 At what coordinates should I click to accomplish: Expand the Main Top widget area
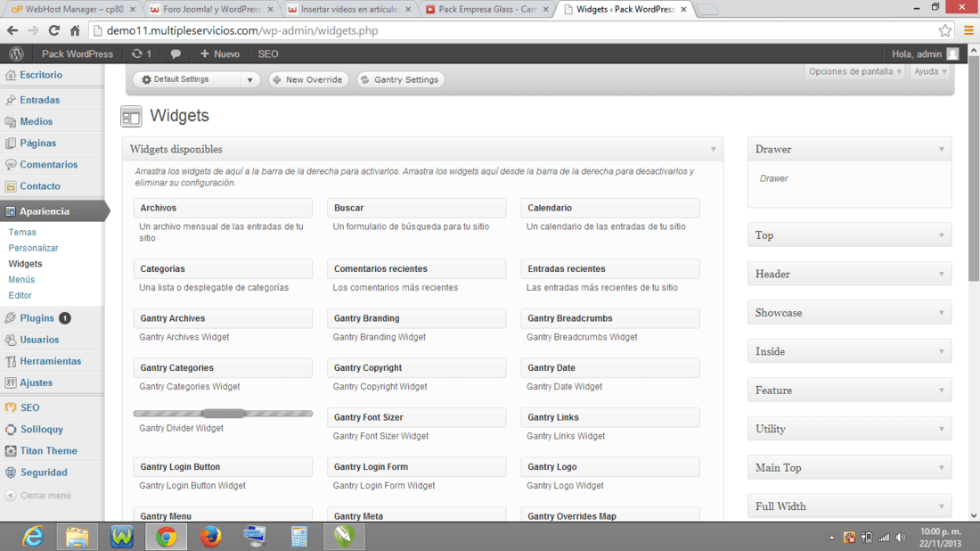coord(942,468)
